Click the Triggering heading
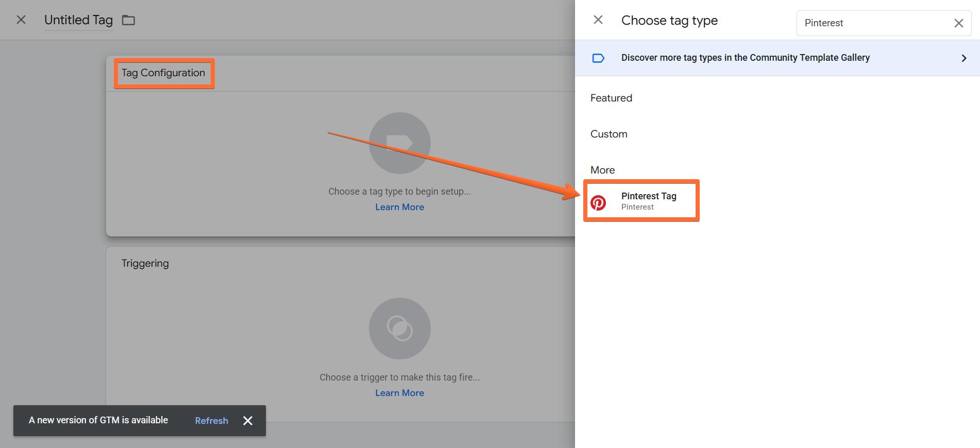This screenshot has width=980, height=448. click(145, 263)
